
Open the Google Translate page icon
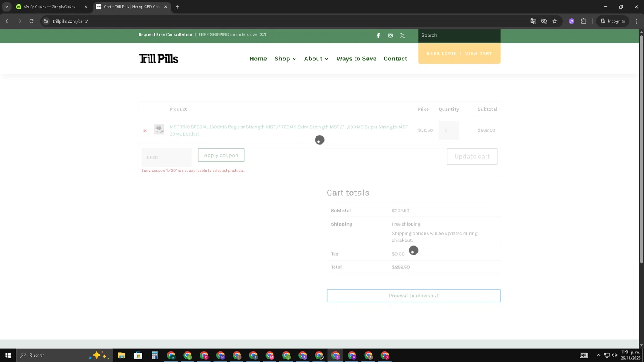(x=533, y=21)
